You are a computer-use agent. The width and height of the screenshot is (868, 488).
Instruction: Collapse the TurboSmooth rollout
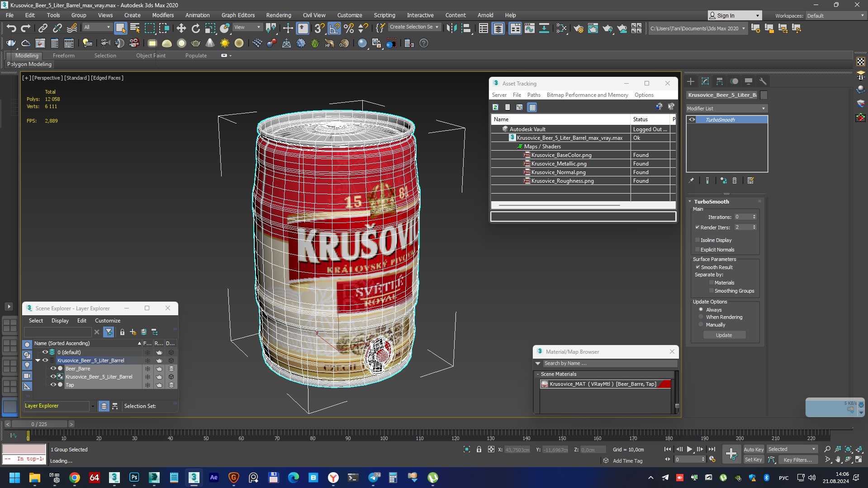coord(690,202)
